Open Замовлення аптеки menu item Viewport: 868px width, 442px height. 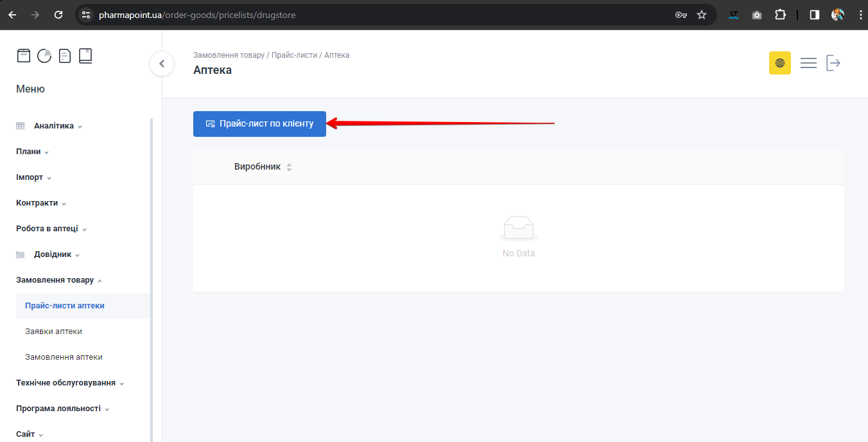tap(64, 357)
